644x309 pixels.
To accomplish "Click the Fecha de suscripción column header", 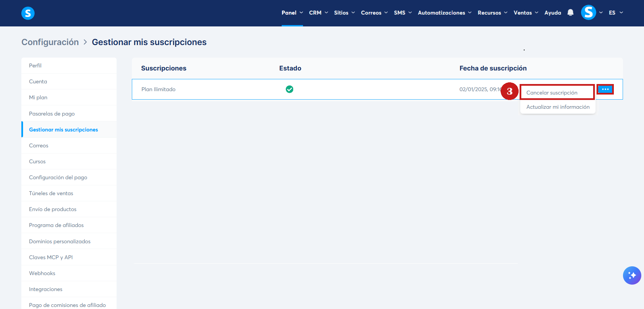I will (493, 68).
